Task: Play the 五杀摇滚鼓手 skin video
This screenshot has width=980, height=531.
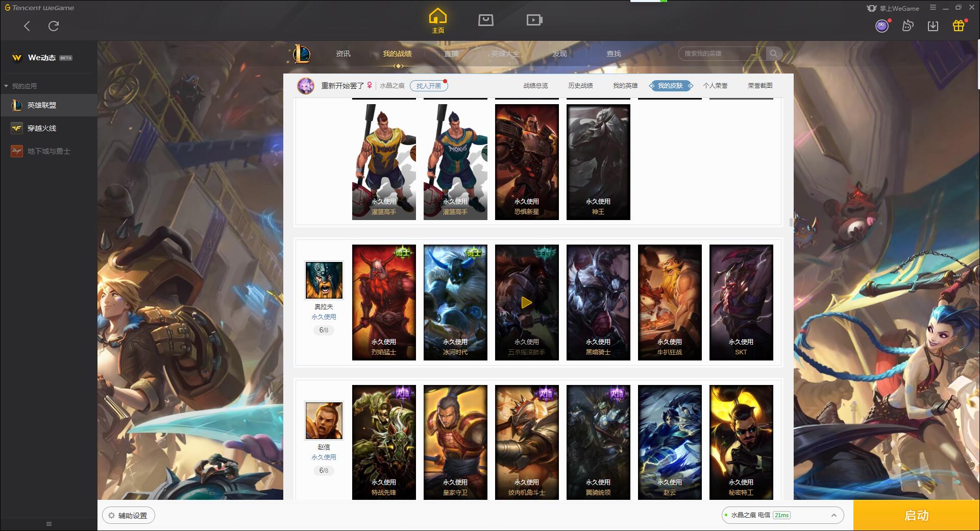Action: (x=527, y=303)
